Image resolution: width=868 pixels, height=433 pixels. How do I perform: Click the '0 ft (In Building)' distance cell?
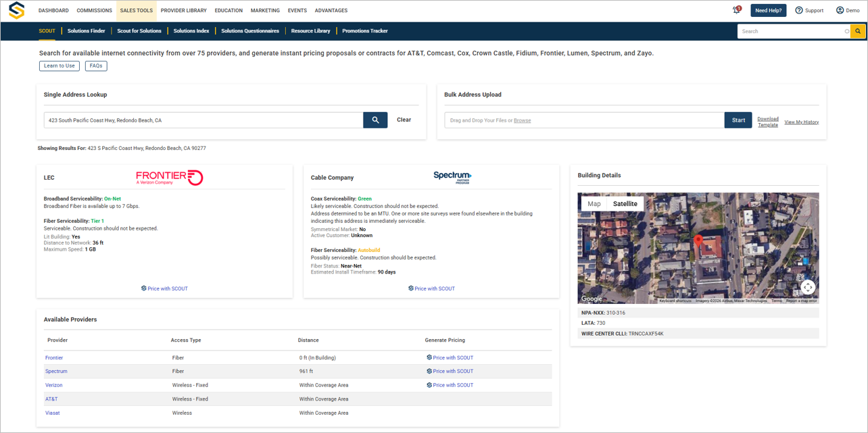tap(318, 357)
